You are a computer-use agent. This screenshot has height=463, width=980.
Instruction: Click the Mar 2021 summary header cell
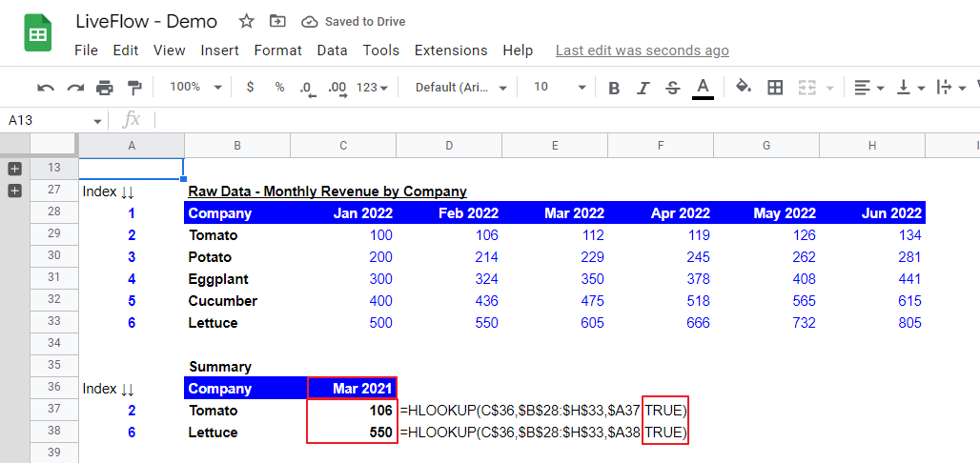click(352, 388)
